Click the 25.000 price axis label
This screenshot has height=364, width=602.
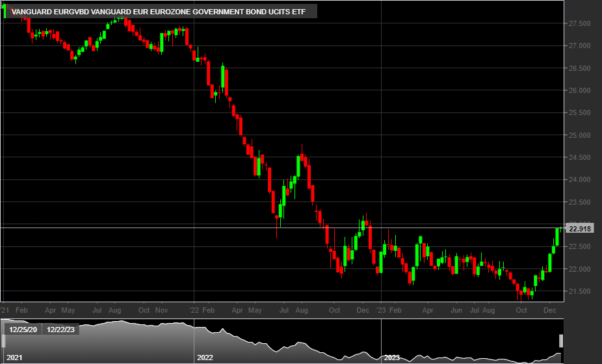coord(579,135)
